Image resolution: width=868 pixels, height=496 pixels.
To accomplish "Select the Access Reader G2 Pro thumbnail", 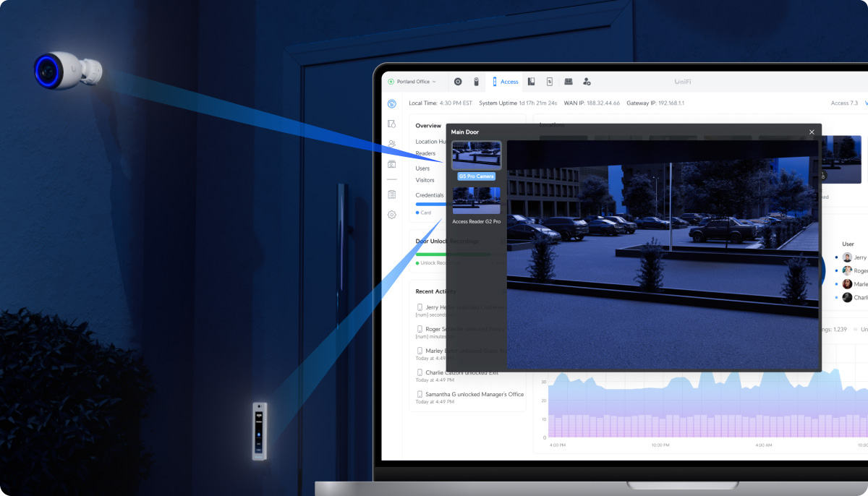I will 476,201.
